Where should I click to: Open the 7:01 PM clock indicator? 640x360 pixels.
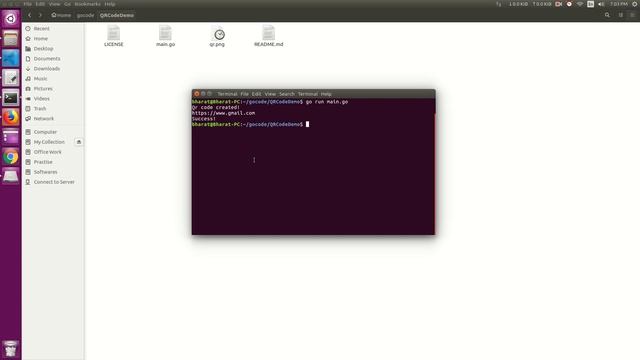click(619, 4)
